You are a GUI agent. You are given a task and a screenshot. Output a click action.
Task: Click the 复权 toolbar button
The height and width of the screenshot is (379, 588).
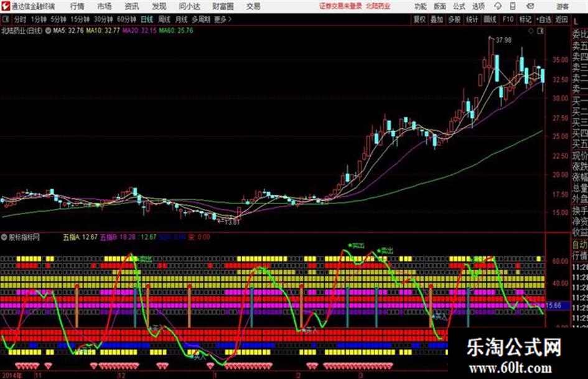[x=419, y=19]
